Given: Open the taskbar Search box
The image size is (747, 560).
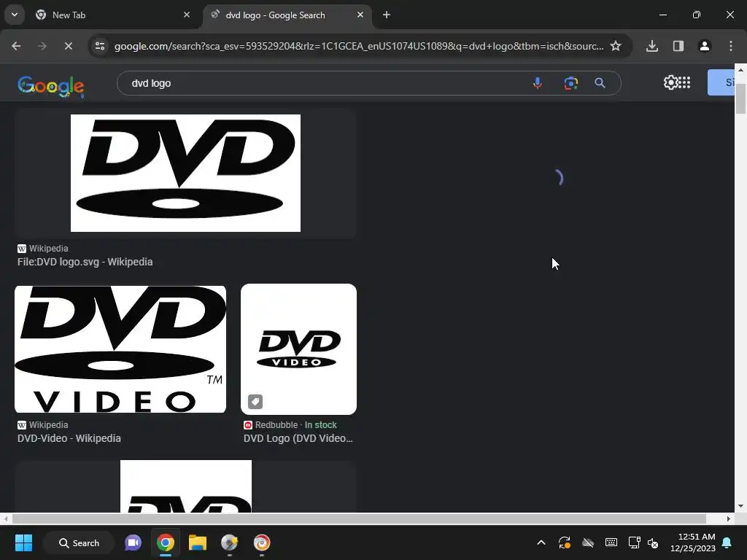Looking at the screenshot, I should [79, 542].
